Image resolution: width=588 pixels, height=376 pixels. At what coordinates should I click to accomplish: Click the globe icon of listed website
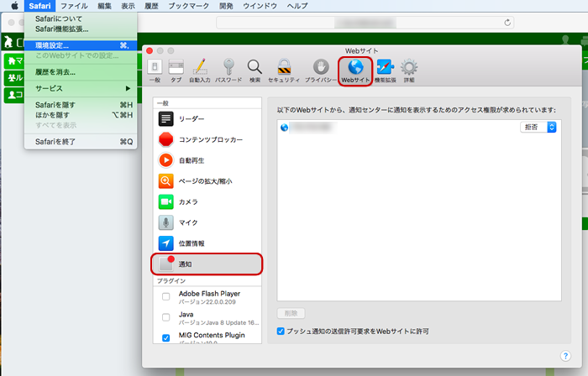click(284, 128)
